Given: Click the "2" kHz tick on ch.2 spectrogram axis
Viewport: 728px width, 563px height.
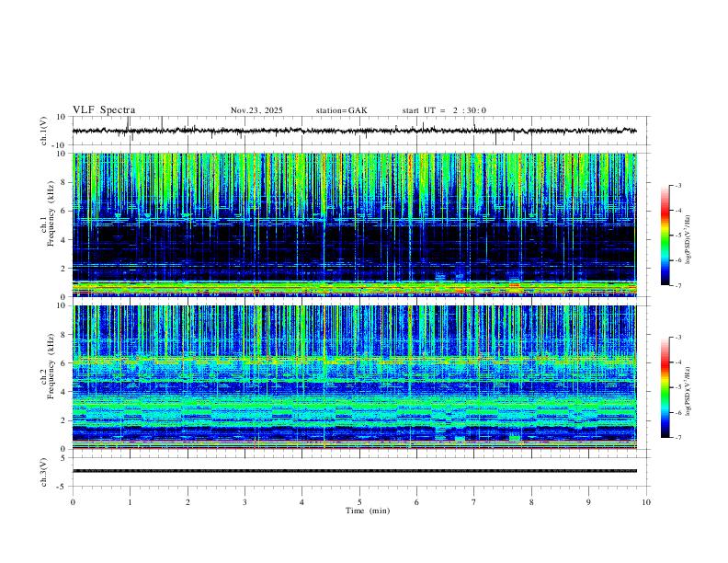Looking at the screenshot, I should click(x=63, y=420).
